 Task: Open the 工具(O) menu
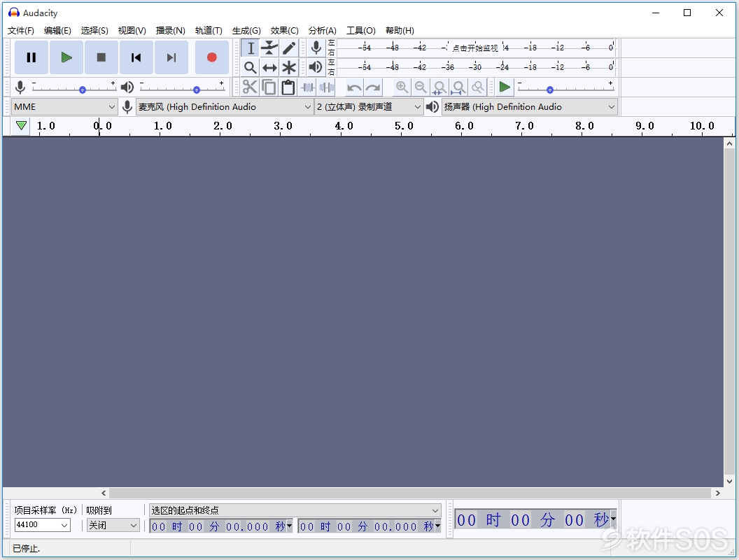click(361, 31)
